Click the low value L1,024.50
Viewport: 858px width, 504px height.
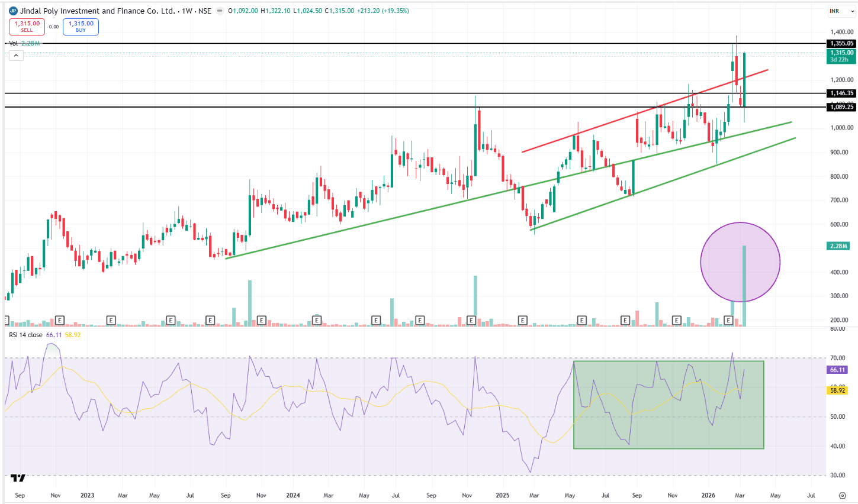tap(308, 11)
